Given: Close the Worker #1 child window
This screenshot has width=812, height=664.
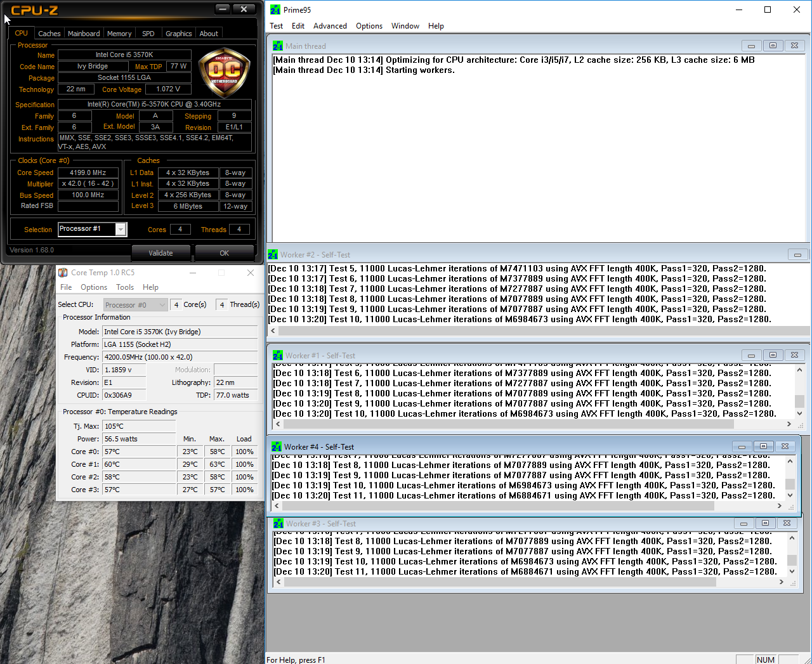Looking at the screenshot, I should [x=794, y=355].
